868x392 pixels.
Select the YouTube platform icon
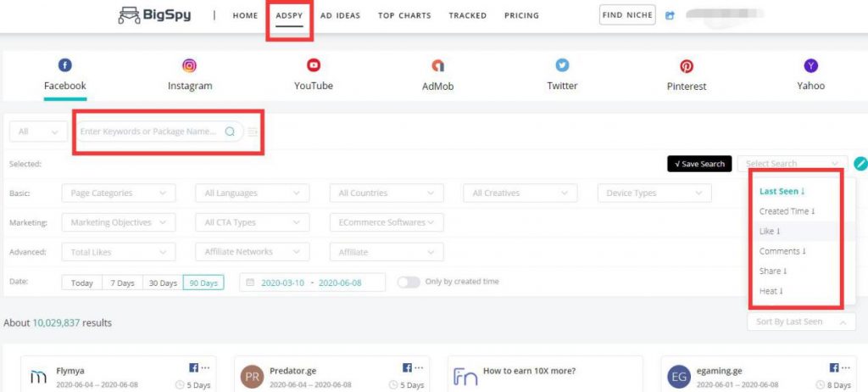pyautogui.click(x=314, y=66)
